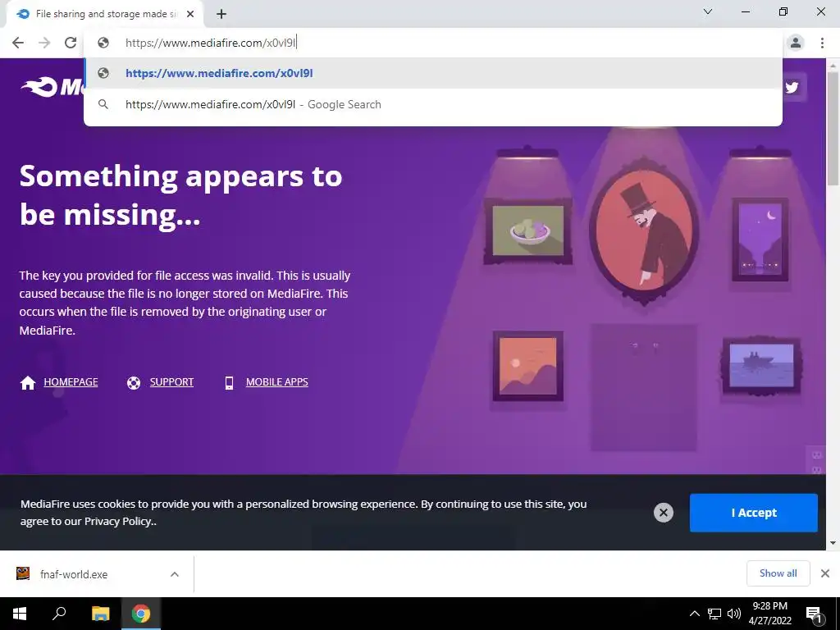Select the File sharing and storage tab
Screen dimensions: 840x630
pos(105,15)
